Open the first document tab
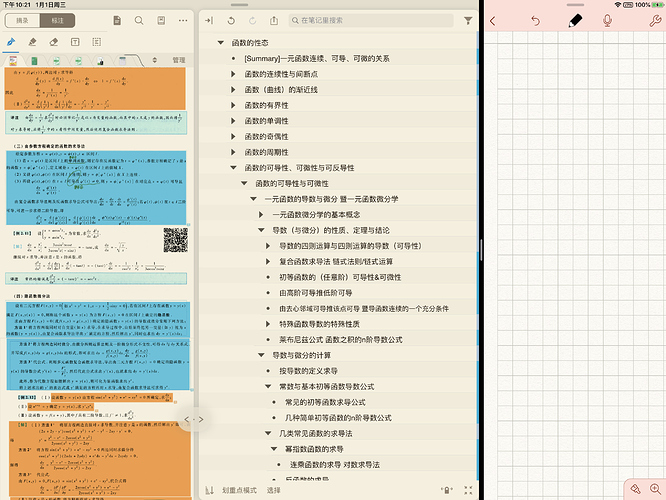666x500 pixels. (x=13, y=61)
